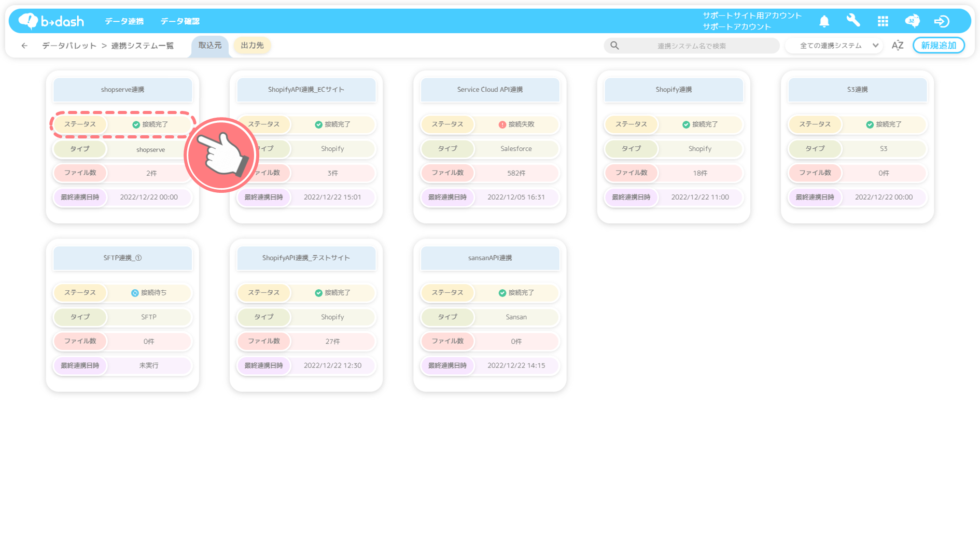Click the 2022/12/22 15:01 date value

[332, 197]
